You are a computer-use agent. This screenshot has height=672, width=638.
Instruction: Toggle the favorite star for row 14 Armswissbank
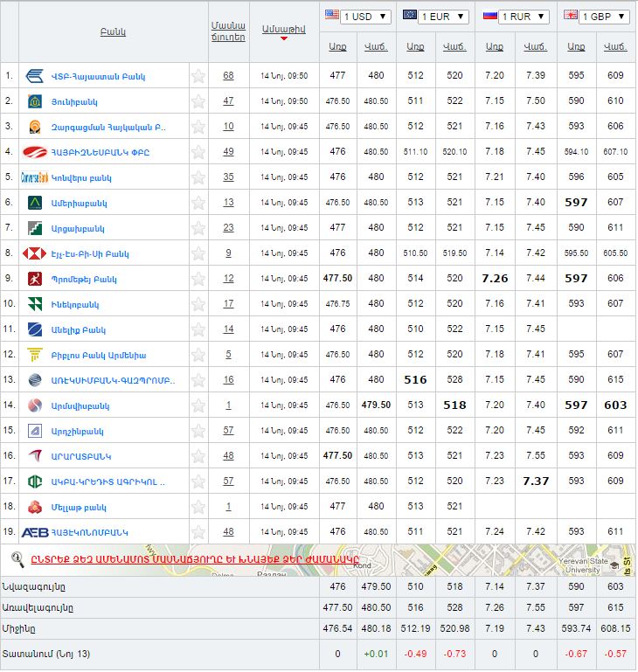[198, 405]
